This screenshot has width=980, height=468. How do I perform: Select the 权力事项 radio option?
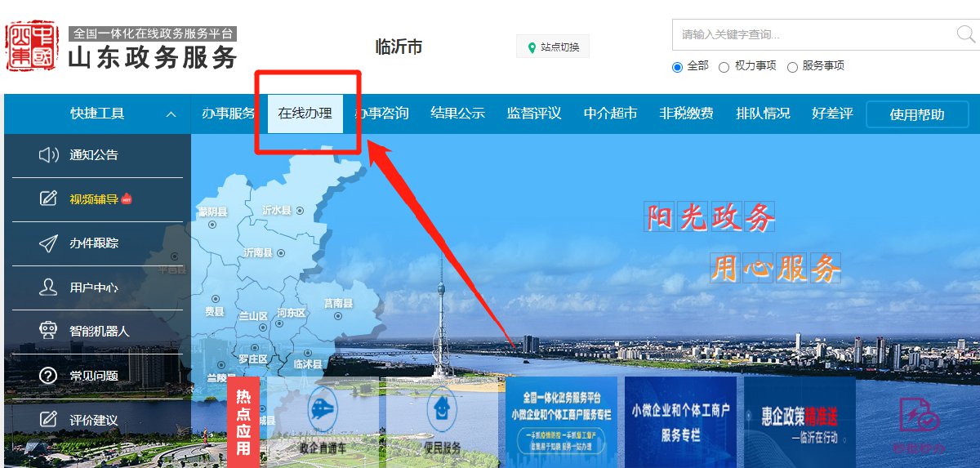(724, 68)
